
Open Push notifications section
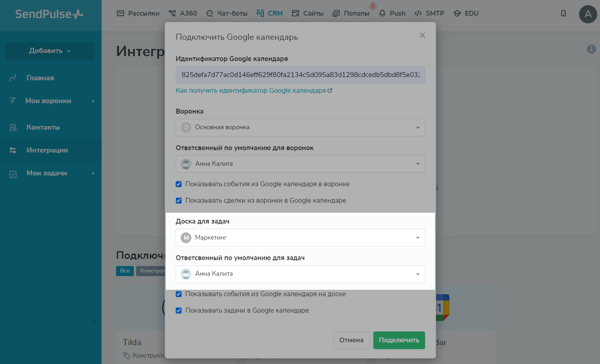[392, 13]
